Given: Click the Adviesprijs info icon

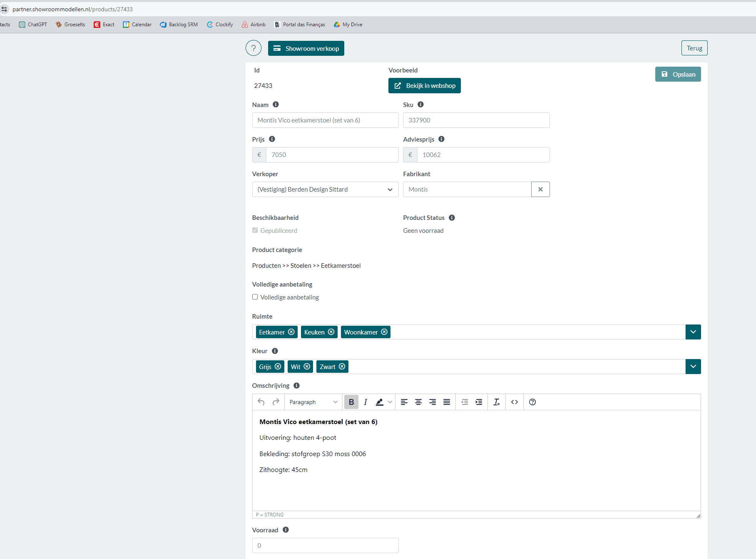Looking at the screenshot, I should (x=441, y=139).
